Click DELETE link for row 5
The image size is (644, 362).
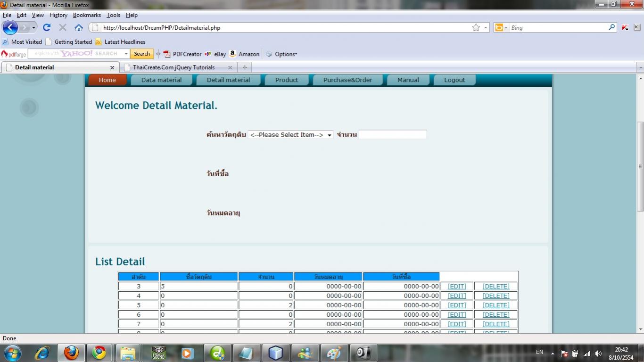coord(496,305)
